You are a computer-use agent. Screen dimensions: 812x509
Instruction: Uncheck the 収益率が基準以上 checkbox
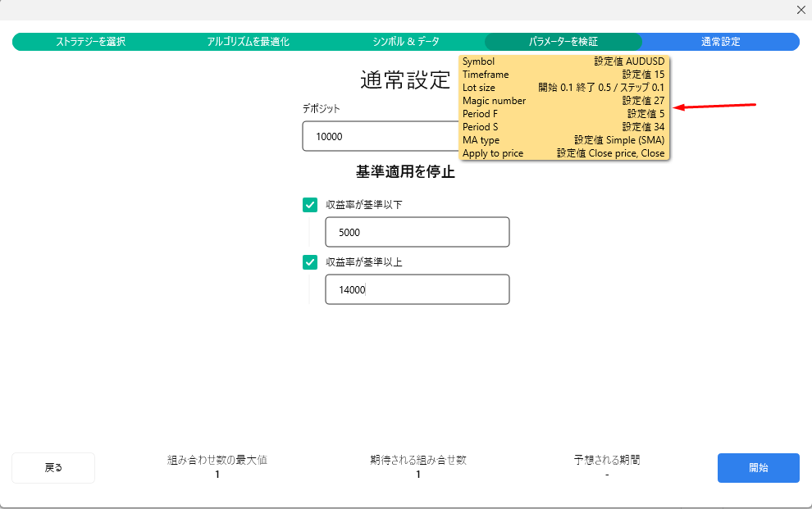point(310,262)
